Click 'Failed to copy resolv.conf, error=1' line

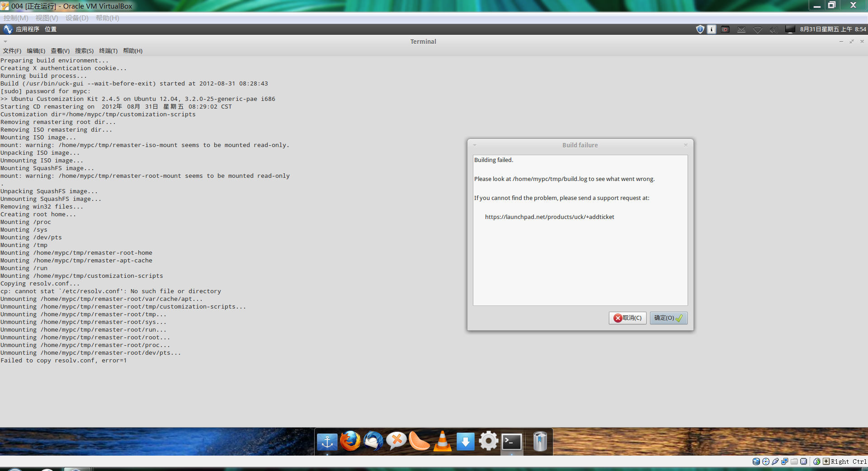point(64,361)
